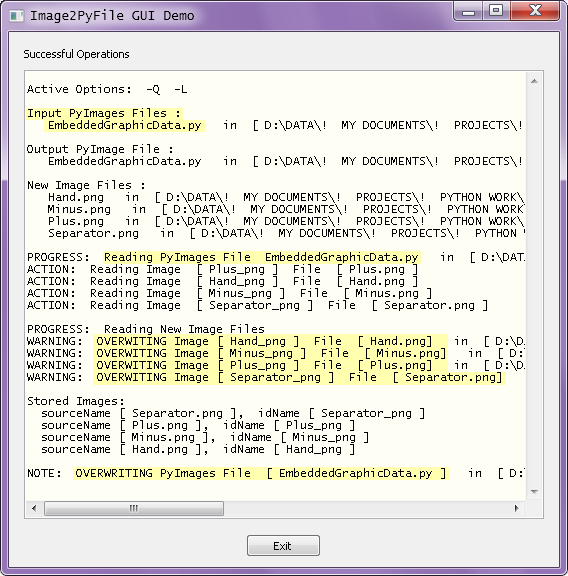Click WARNING line overwriting image Hand_png
568x576 pixels.
point(276,341)
